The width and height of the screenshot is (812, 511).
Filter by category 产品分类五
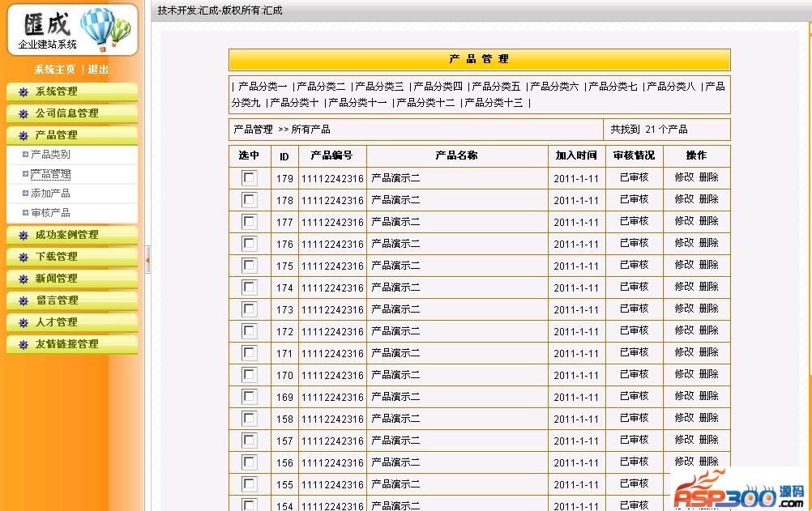coord(496,87)
